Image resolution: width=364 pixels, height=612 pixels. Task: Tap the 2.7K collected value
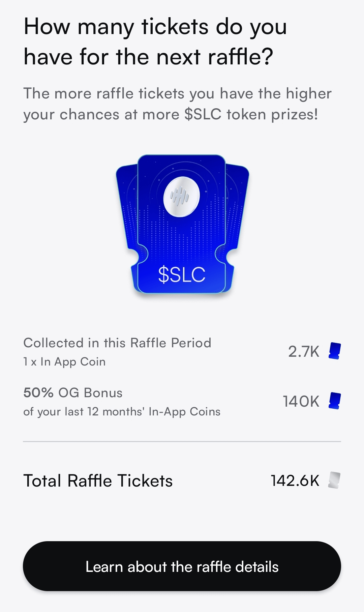pos(304,351)
